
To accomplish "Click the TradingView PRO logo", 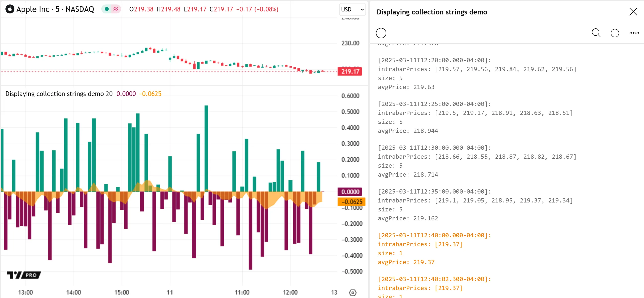I will coord(24,275).
